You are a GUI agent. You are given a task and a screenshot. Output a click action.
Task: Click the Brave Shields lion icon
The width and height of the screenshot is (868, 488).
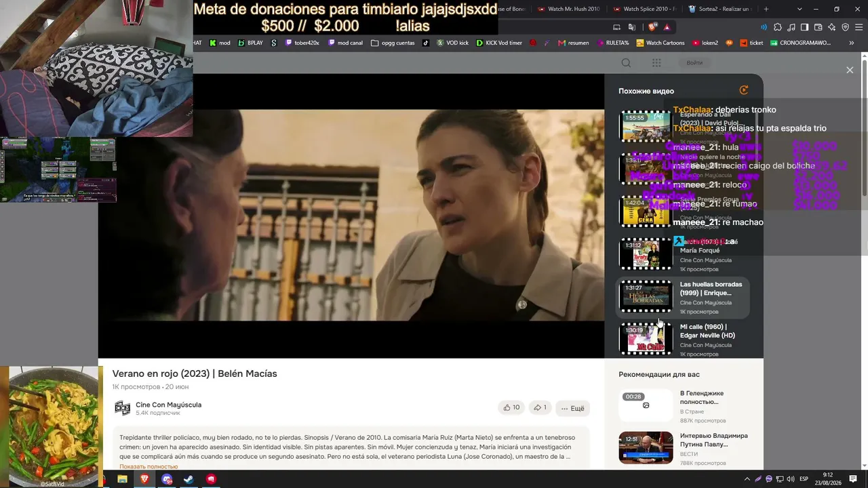[x=652, y=27]
